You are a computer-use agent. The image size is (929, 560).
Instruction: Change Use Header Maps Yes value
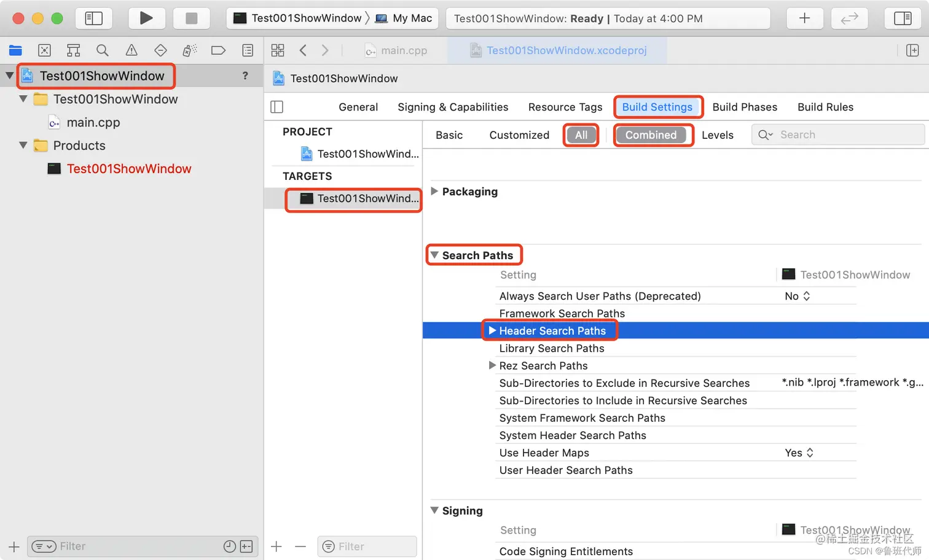point(799,453)
